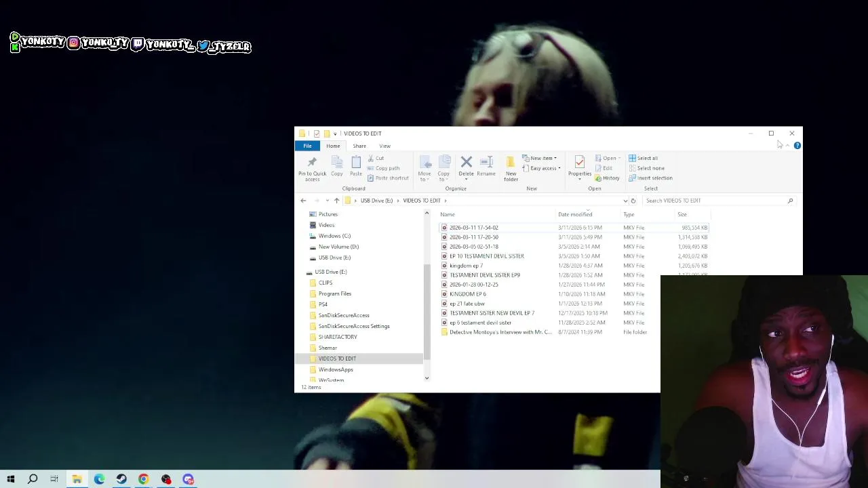
Task: Click the Edit command in Open group
Action: (x=604, y=168)
